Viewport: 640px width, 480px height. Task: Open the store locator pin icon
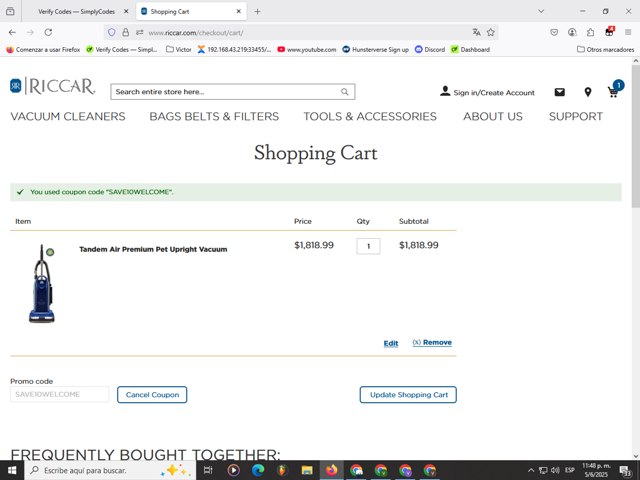point(588,92)
